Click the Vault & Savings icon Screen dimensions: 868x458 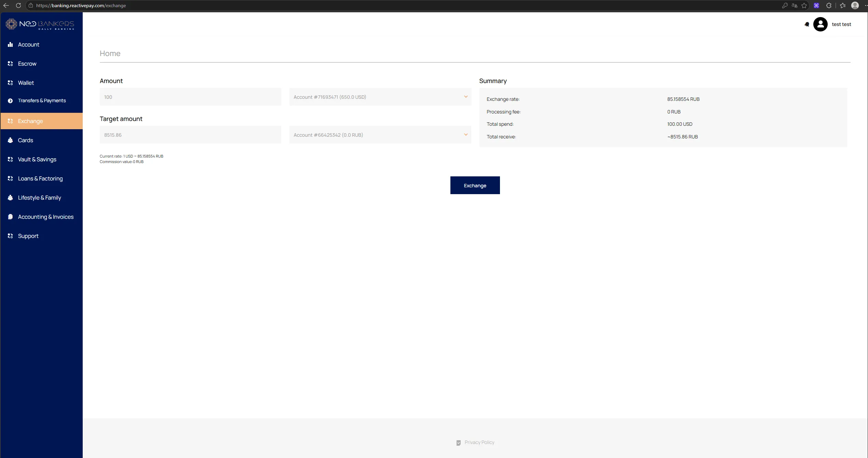tap(10, 159)
